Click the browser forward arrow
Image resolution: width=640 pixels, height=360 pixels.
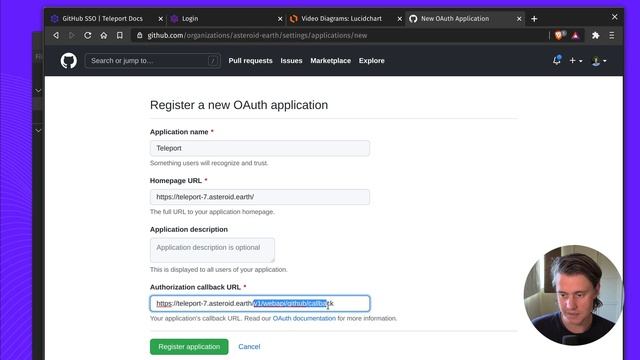click(x=72, y=36)
